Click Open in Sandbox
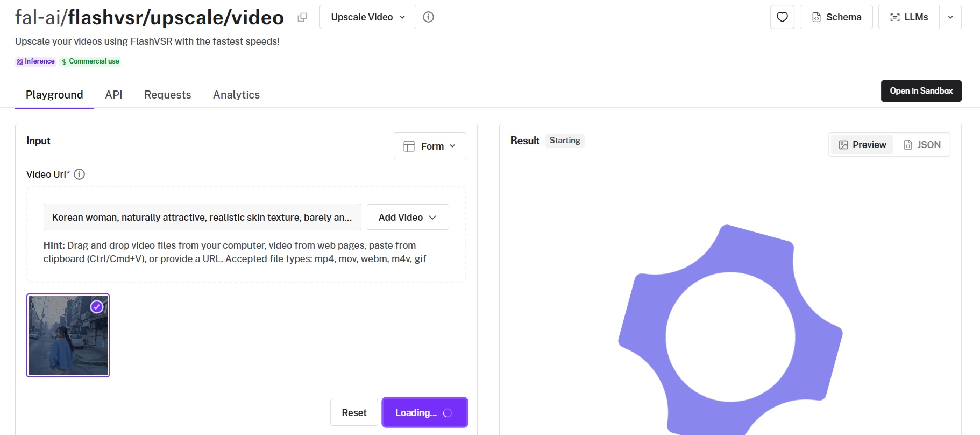The width and height of the screenshot is (980, 435). 921,91
